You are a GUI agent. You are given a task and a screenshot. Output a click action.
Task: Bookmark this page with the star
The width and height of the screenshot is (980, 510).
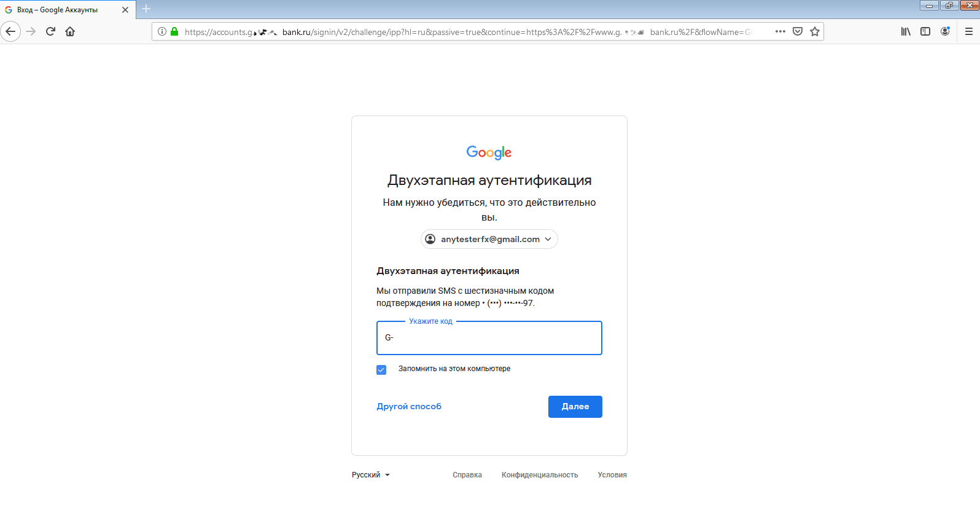(x=815, y=31)
